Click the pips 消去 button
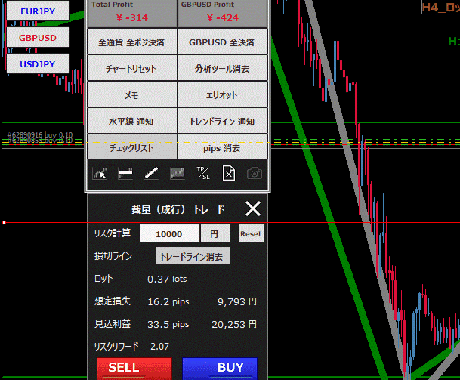 click(222, 147)
